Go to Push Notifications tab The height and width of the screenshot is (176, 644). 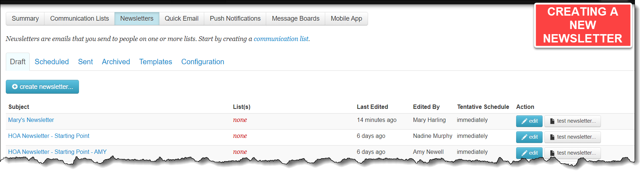[235, 19]
